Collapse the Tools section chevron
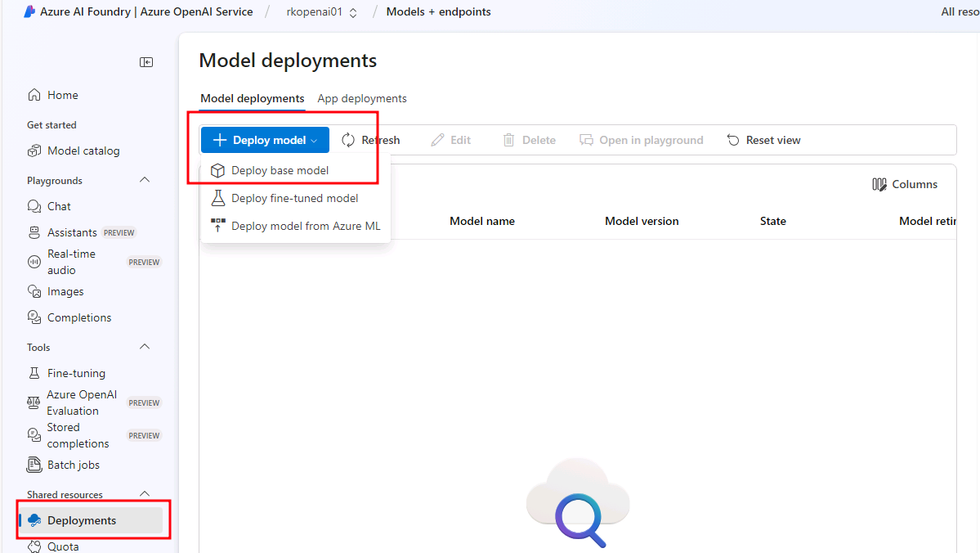980x553 pixels. pos(145,347)
